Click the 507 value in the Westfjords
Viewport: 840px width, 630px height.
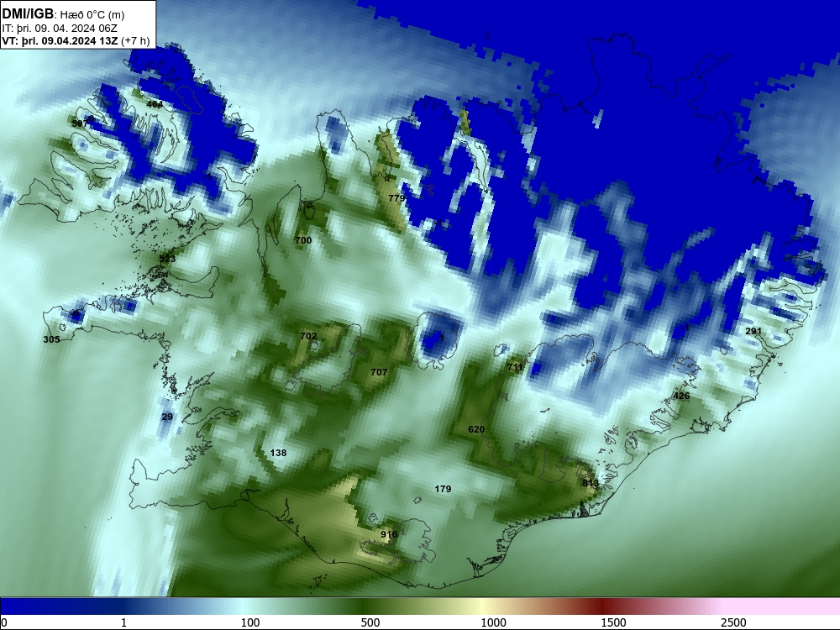coord(80,123)
